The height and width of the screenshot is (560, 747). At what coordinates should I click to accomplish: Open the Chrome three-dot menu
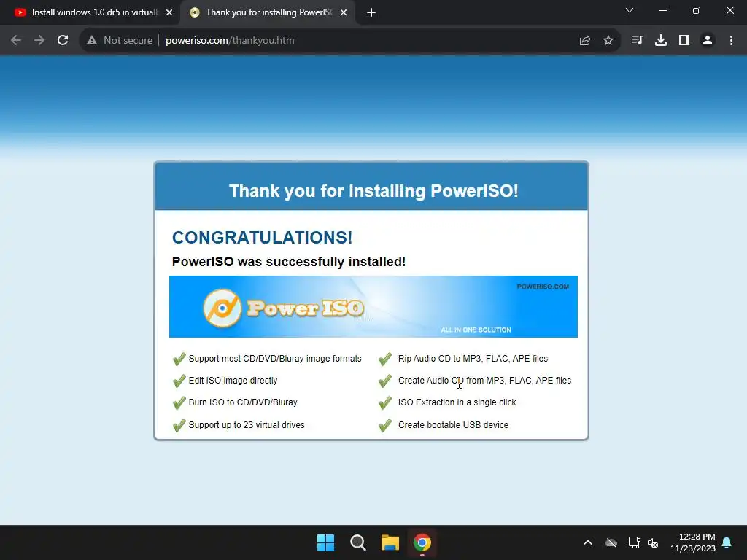(x=731, y=41)
